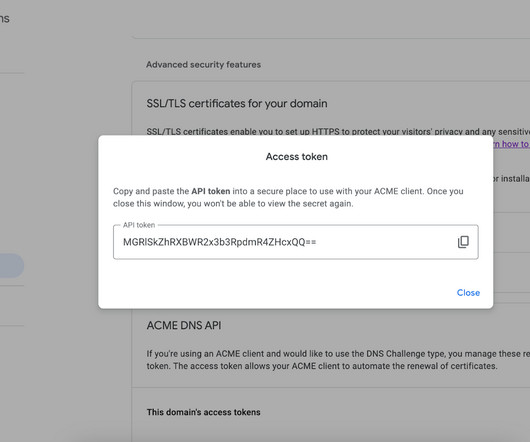Click the MGRISkZh token string text
530x442 pixels.
coord(220,242)
